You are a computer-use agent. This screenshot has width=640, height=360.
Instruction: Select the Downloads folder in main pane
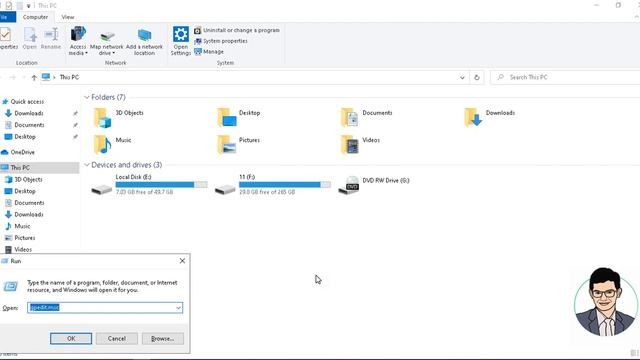pos(489,118)
